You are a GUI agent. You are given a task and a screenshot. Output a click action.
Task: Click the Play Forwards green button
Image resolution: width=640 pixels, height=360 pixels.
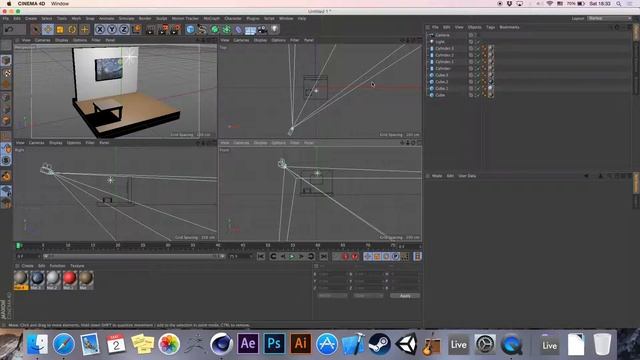click(292, 256)
